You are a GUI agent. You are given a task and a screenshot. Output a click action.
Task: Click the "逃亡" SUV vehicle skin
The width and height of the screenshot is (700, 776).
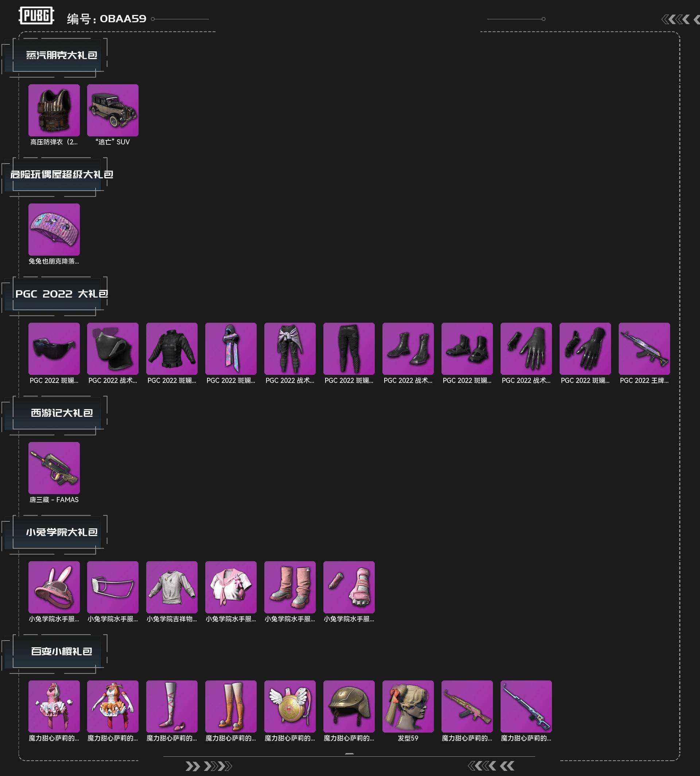(113, 110)
